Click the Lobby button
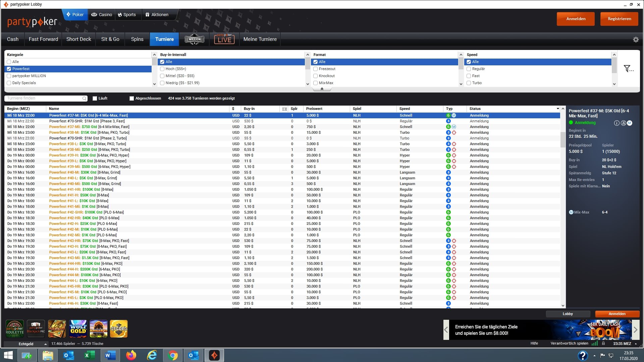The height and width of the screenshot is (362, 644). [x=568, y=314]
